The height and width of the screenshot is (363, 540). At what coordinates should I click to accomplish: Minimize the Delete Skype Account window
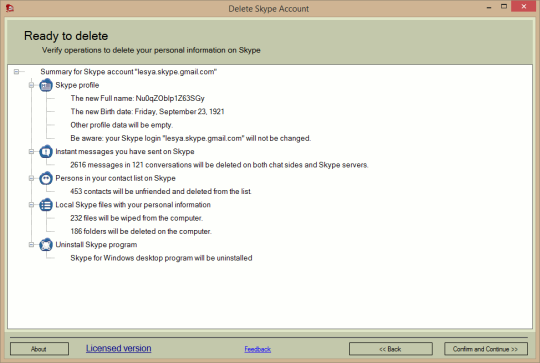[489, 7]
